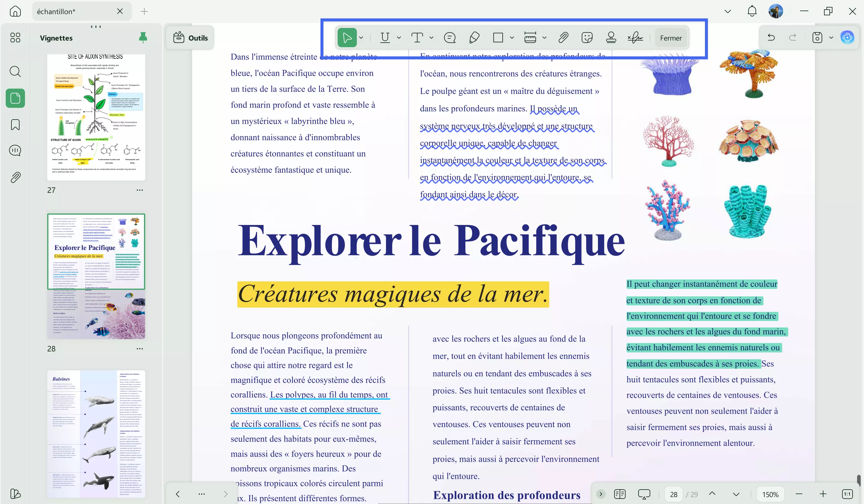Open the Sticker tool

click(588, 38)
